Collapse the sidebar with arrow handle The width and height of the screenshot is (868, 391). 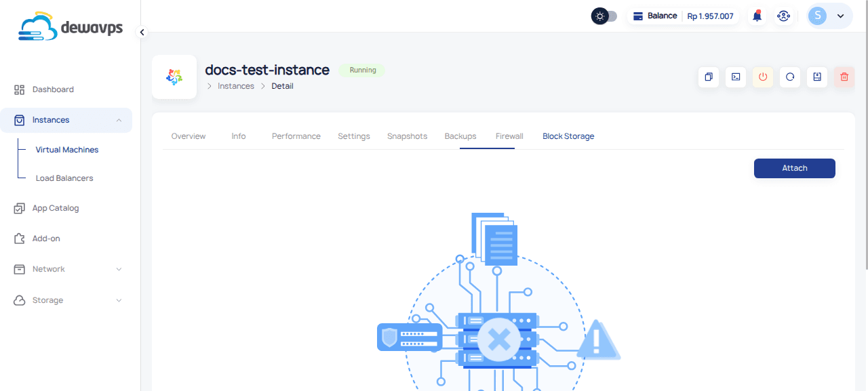[x=142, y=32]
